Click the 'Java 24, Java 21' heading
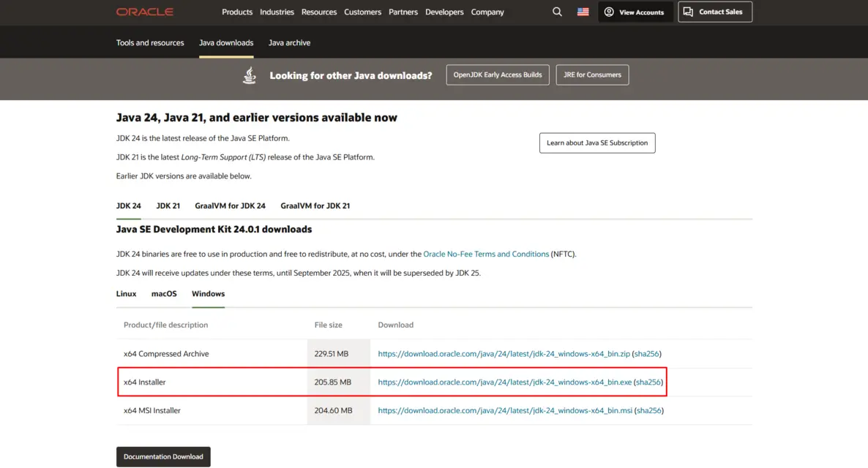Image resolution: width=868 pixels, height=468 pixels. pos(256,117)
